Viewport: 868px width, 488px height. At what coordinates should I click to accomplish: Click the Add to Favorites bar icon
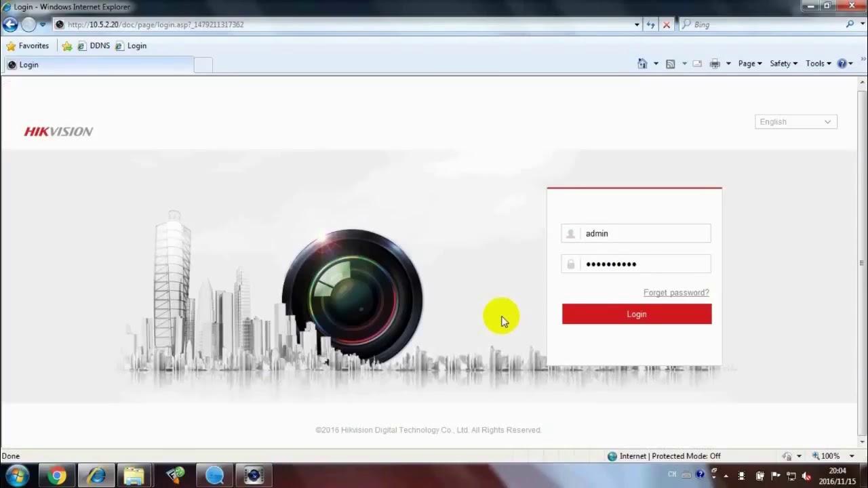point(67,46)
